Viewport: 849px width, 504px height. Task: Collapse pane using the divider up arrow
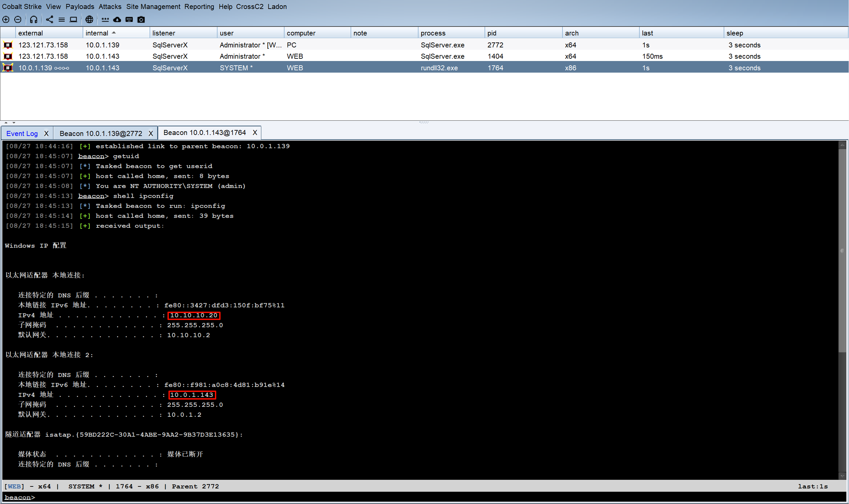(6, 123)
